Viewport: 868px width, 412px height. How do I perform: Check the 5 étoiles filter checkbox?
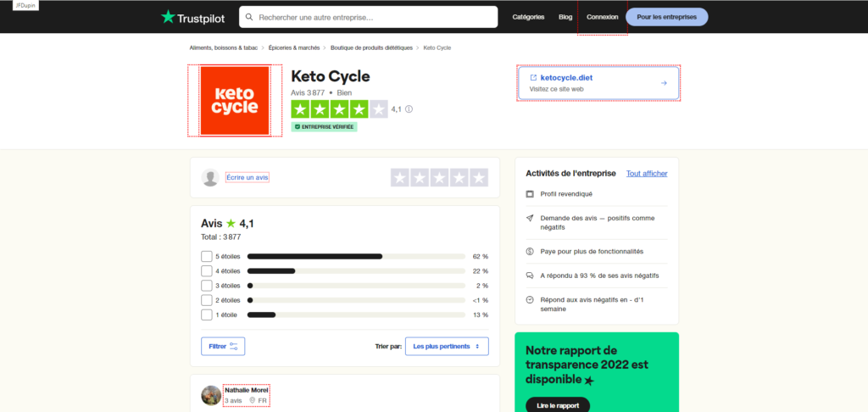pyautogui.click(x=207, y=256)
